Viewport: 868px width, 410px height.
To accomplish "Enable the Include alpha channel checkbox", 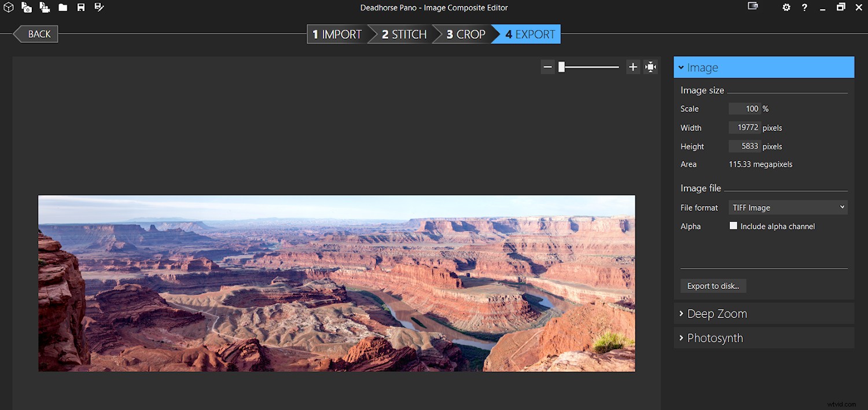I will pyautogui.click(x=733, y=226).
